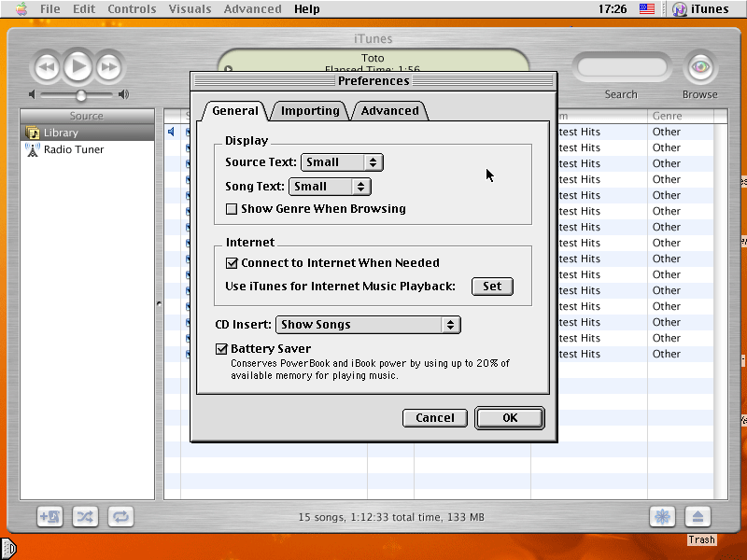Click inside the Search field
Screen dimensions: 747x560
coord(621,67)
